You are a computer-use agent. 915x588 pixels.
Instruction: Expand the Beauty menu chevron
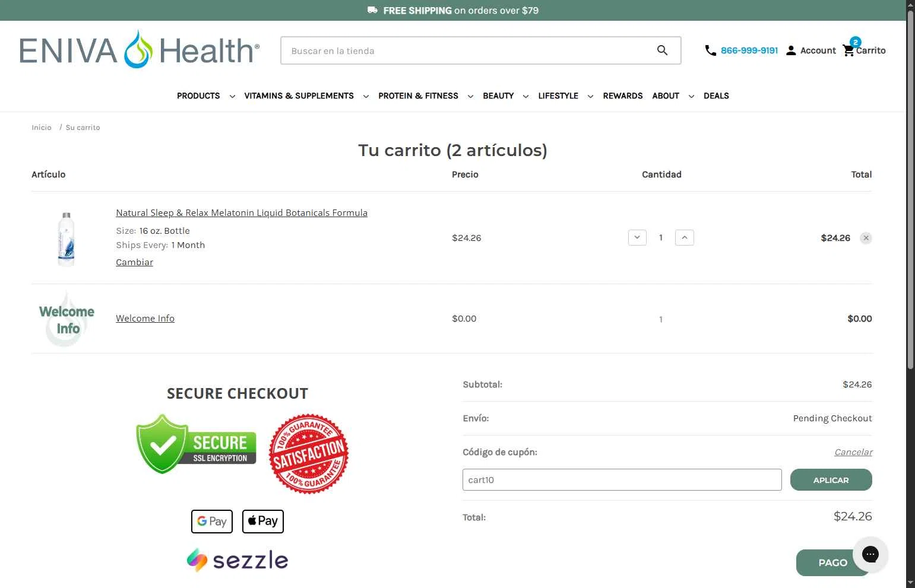(x=525, y=96)
